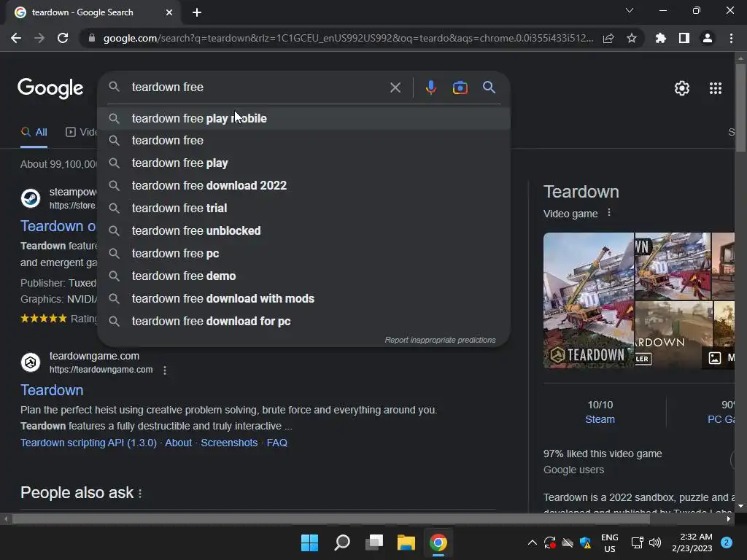Screen dimensions: 747x560
Task: Open the Google apps grid
Action: [x=715, y=88]
